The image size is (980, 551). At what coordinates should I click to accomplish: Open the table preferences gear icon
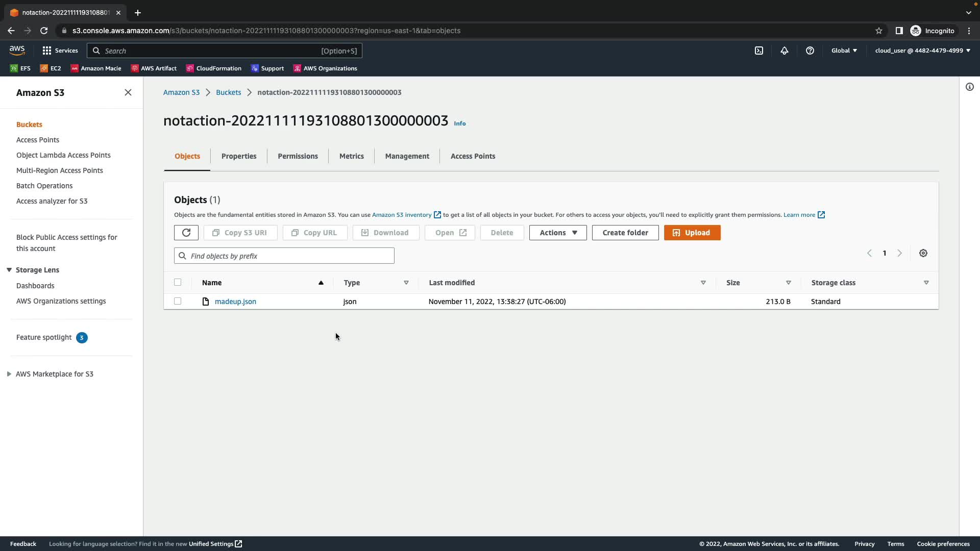923,253
